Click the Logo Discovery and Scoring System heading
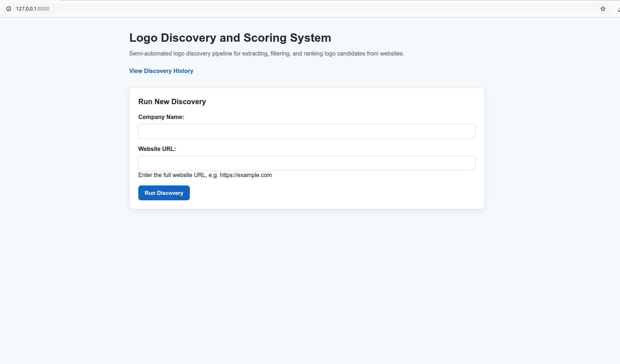The image size is (620, 364). point(230,38)
